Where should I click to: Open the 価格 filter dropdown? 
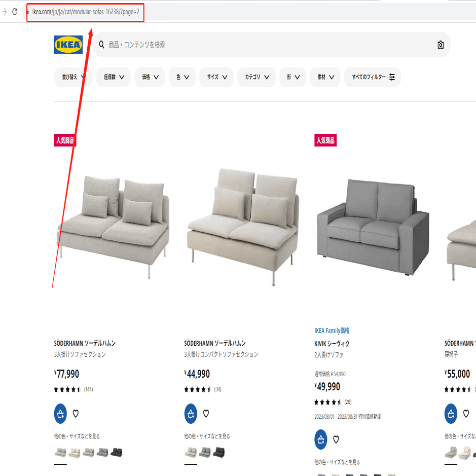coord(150,77)
